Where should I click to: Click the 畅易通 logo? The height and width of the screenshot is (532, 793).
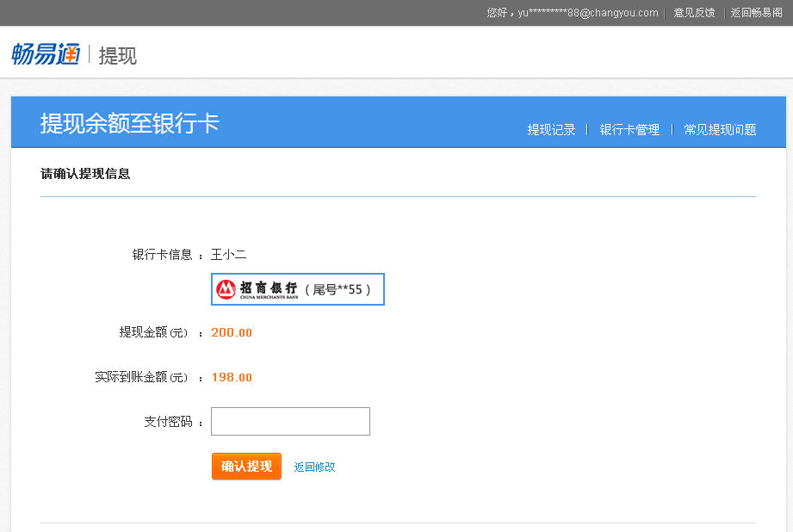point(45,54)
